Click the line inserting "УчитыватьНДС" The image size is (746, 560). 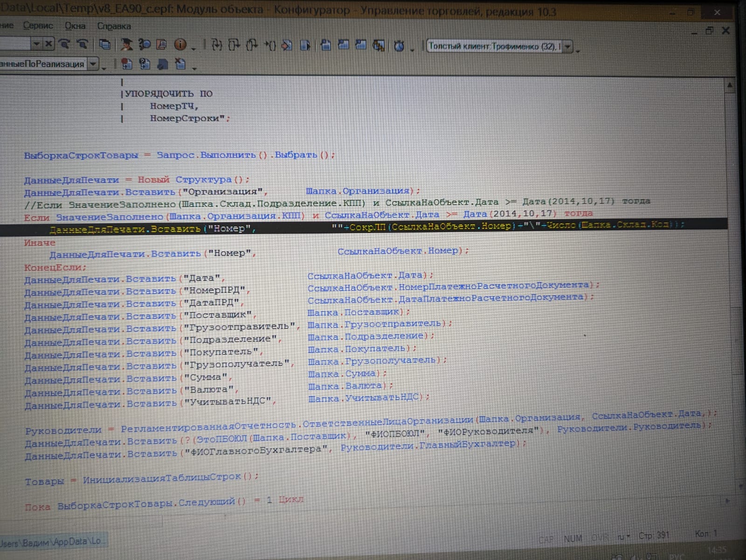227,401
